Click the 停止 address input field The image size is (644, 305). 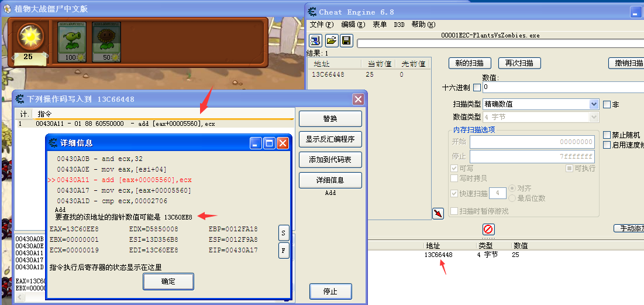pyautogui.click(x=532, y=156)
